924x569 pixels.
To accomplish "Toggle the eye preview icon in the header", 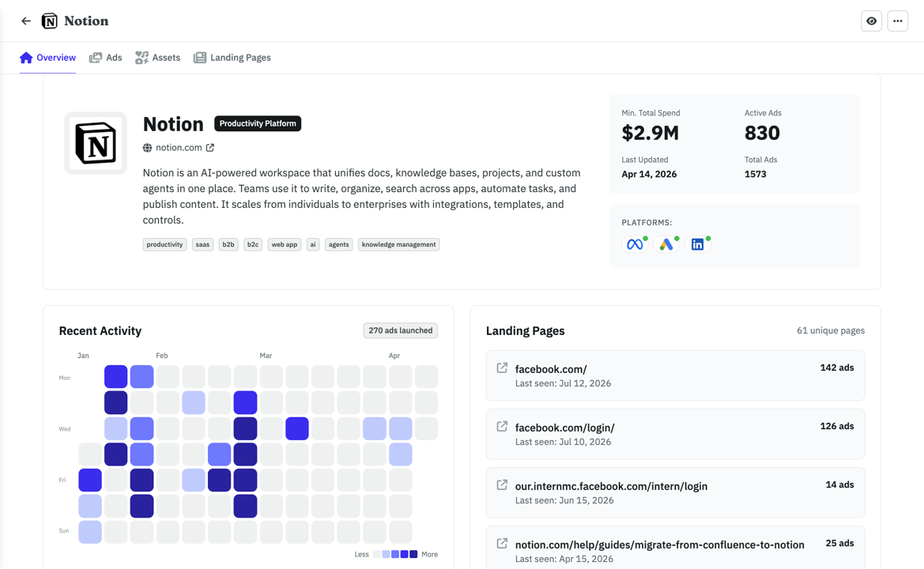I will point(871,21).
